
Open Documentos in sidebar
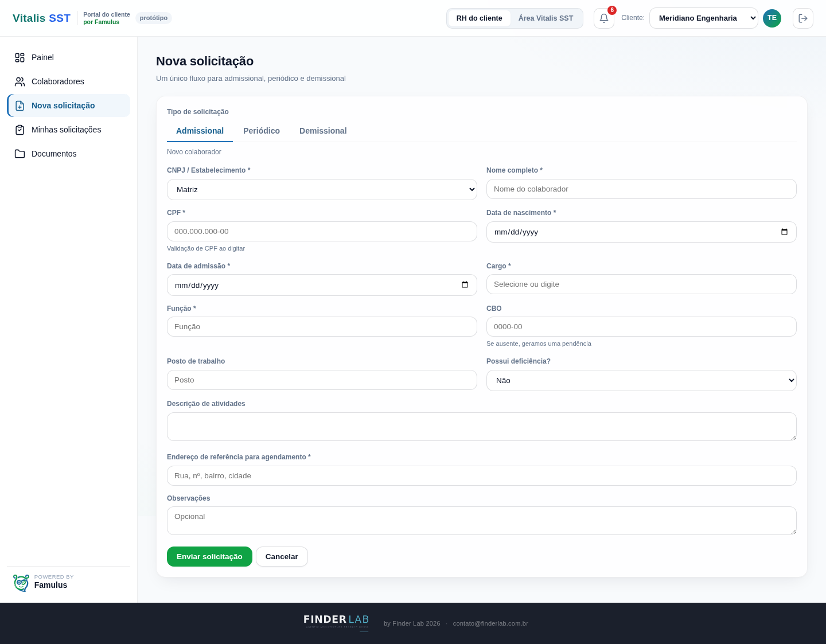point(69,154)
